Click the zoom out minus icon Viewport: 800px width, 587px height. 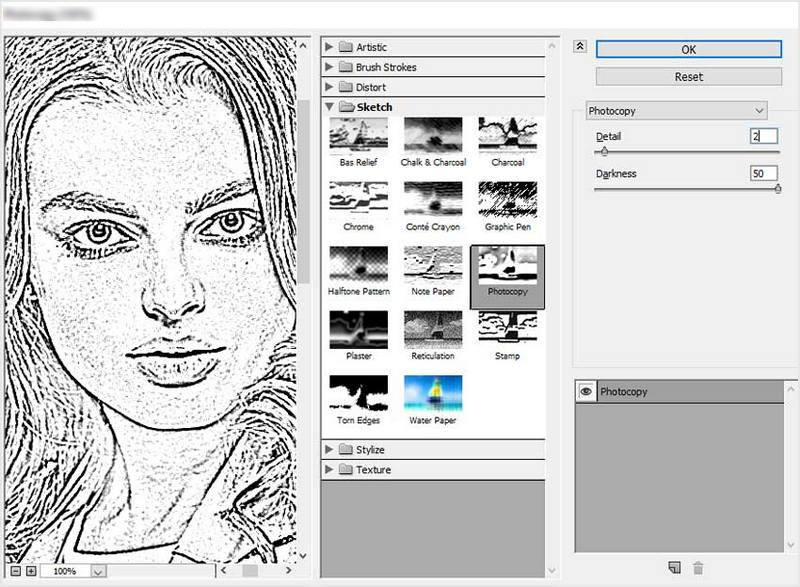[x=16, y=571]
